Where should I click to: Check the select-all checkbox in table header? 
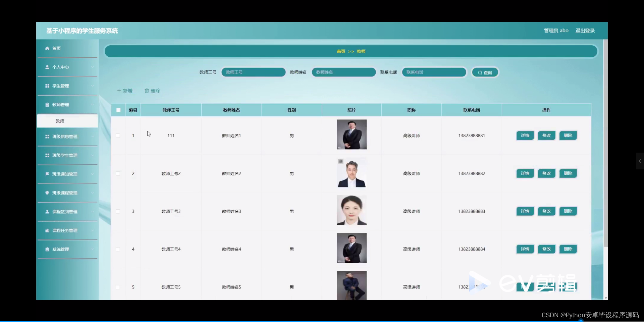tap(118, 110)
